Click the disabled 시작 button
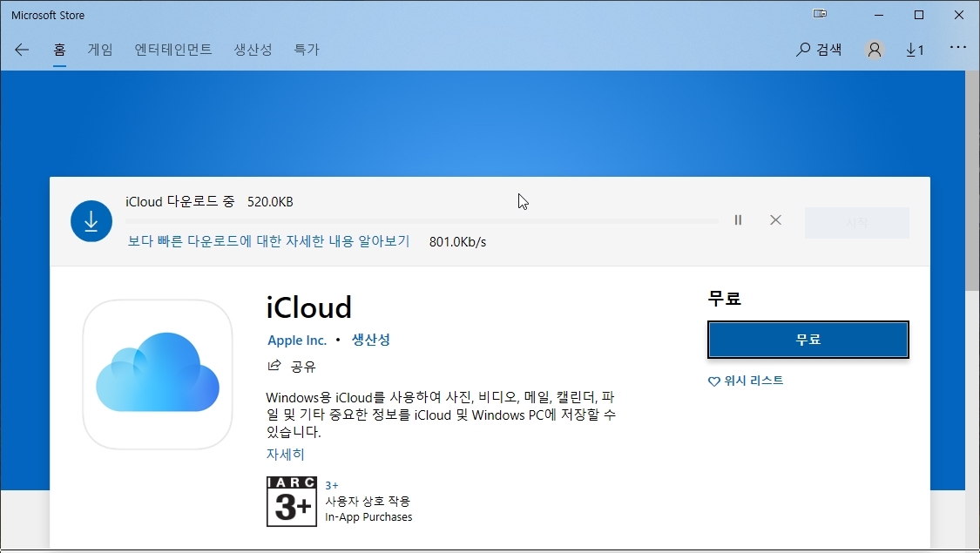The width and height of the screenshot is (980, 553). point(857,222)
